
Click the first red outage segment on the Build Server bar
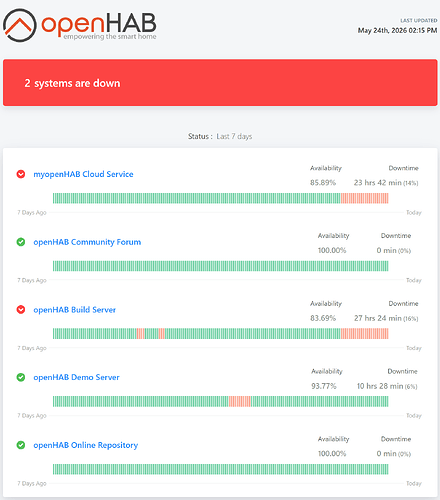[141, 334]
